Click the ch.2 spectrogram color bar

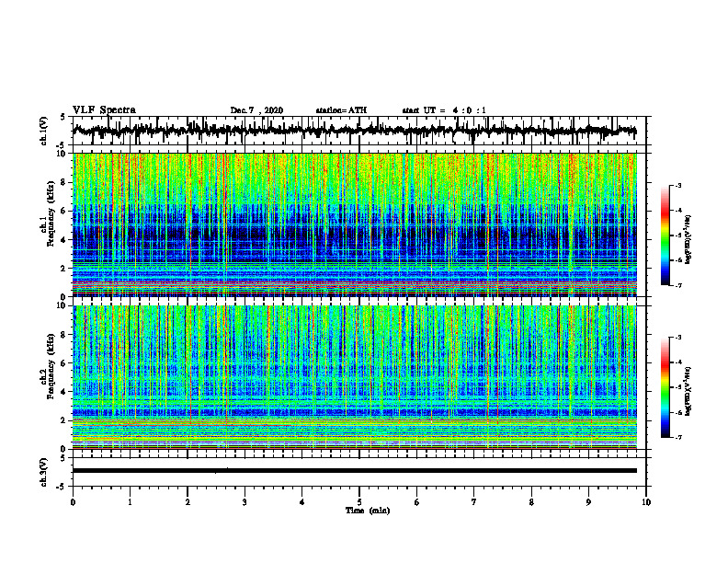[665, 387]
